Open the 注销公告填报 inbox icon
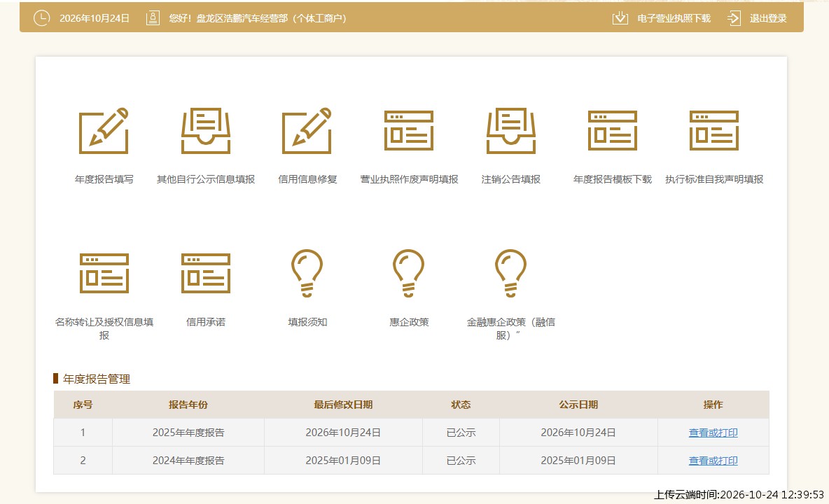 [x=510, y=131]
